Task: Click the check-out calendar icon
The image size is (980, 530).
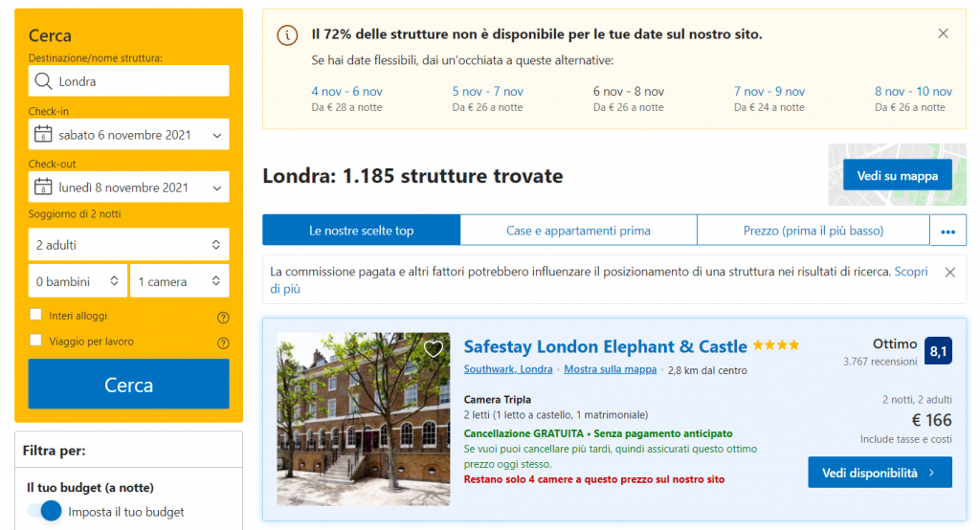Action: [x=42, y=188]
